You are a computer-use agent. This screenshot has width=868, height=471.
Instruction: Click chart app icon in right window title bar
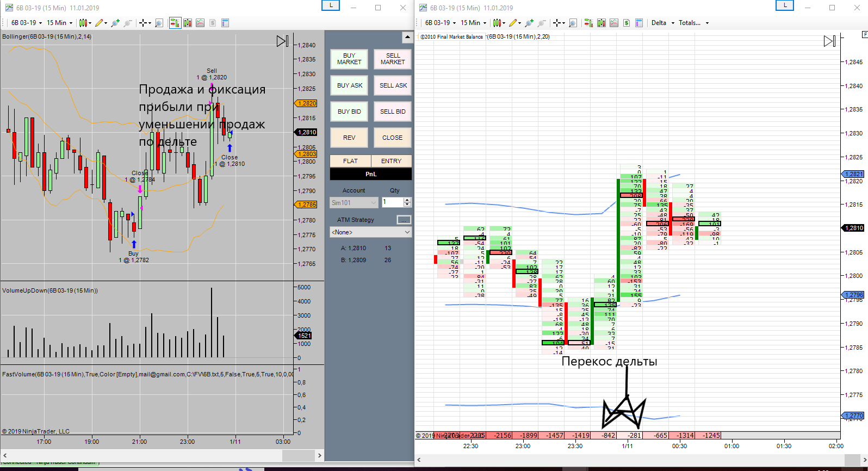coord(423,8)
